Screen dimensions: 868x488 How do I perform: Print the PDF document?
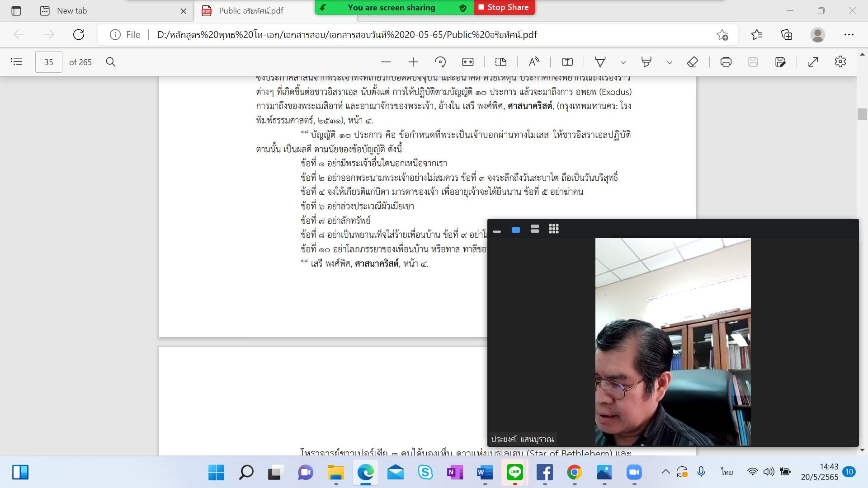[x=726, y=62]
